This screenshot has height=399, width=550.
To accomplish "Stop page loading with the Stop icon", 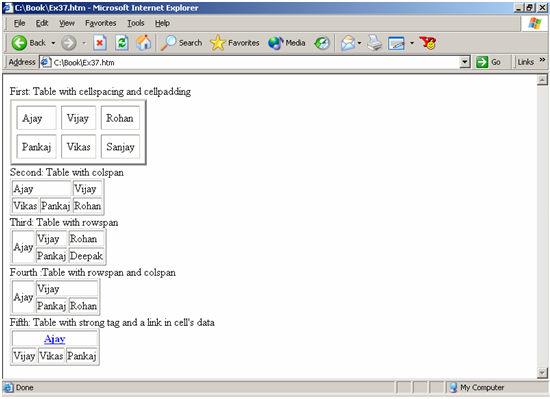I will [x=100, y=43].
